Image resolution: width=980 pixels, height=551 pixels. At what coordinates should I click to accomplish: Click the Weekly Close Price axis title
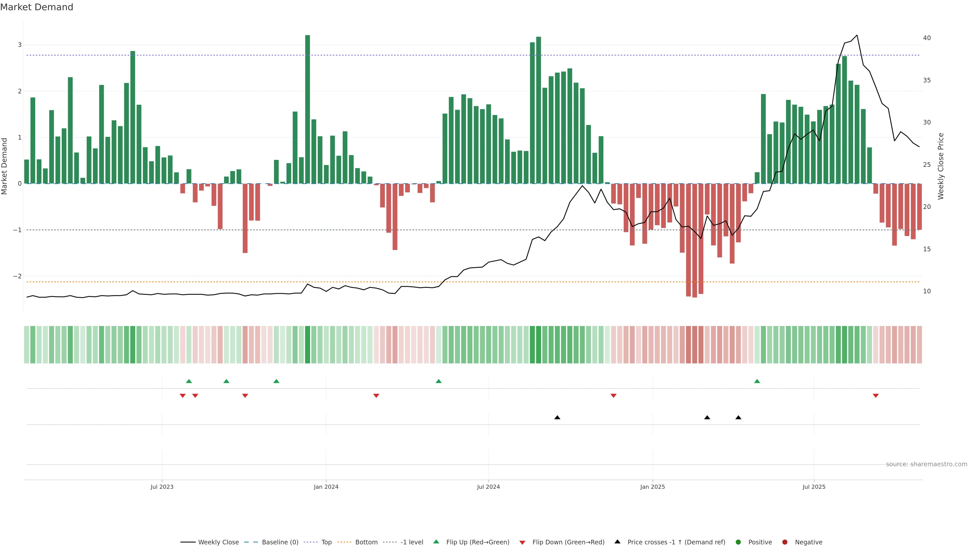coord(941,166)
